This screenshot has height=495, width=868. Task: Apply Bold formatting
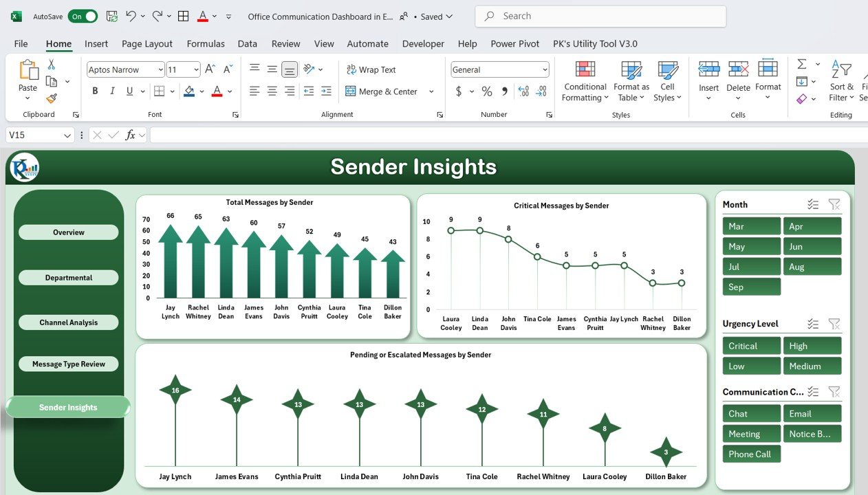click(x=95, y=91)
